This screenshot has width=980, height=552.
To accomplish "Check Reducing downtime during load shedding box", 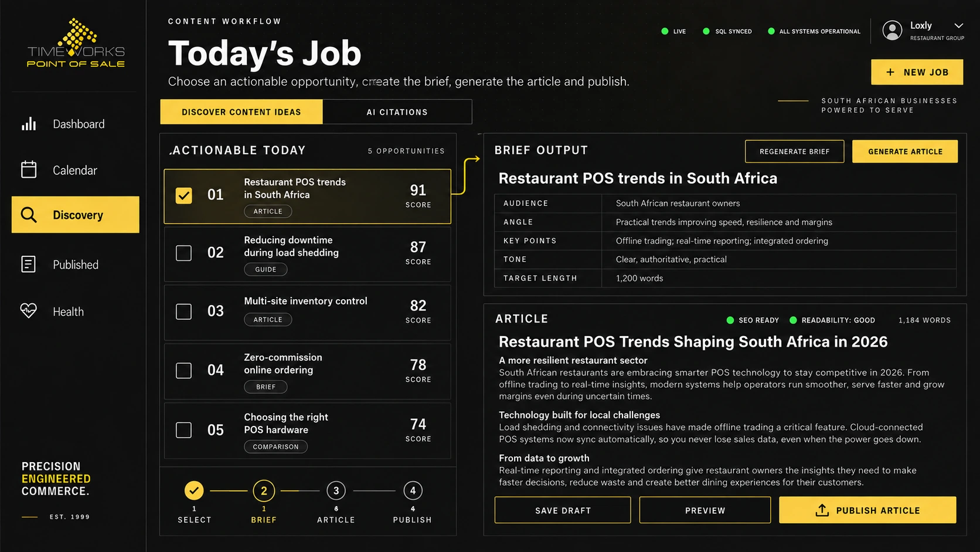I will click(183, 253).
